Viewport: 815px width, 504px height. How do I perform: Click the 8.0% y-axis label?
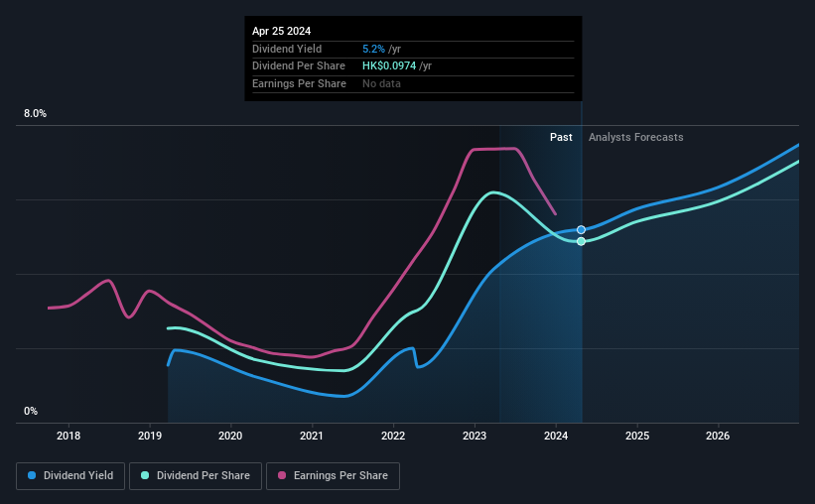tap(35, 114)
